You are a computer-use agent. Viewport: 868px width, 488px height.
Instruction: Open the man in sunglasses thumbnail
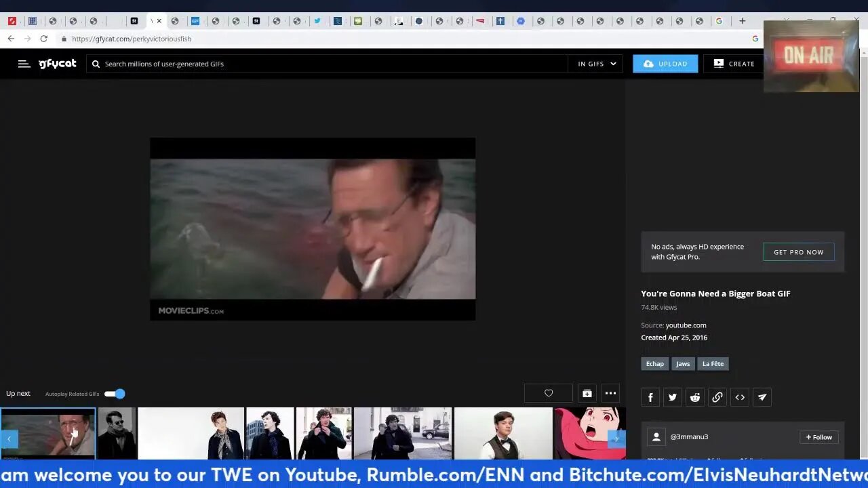(117, 433)
